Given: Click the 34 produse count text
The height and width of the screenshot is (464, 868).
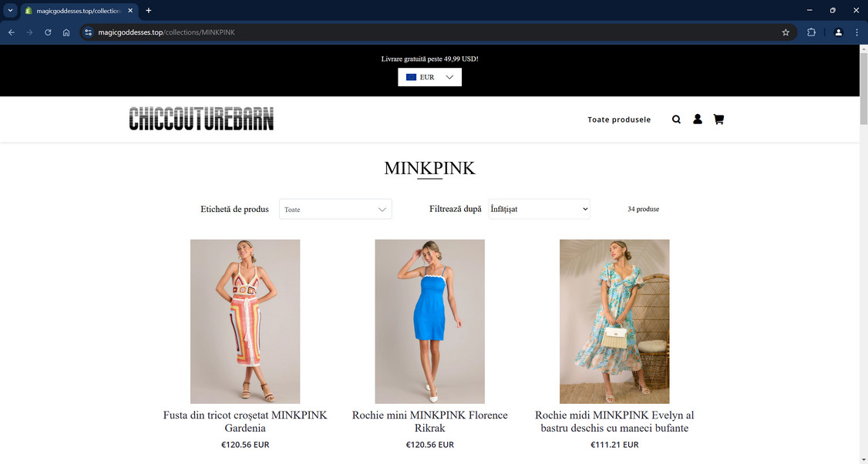Looking at the screenshot, I should [x=643, y=210].
